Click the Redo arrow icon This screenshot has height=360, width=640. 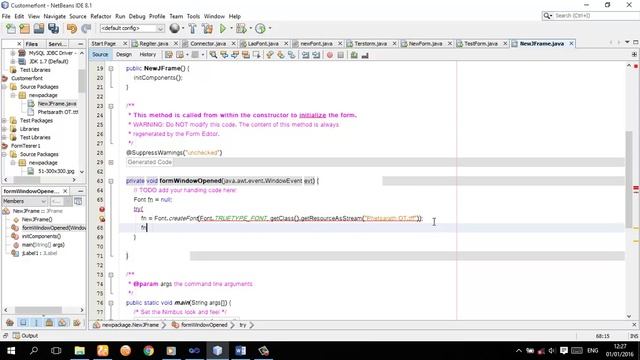click(x=86, y=29)
